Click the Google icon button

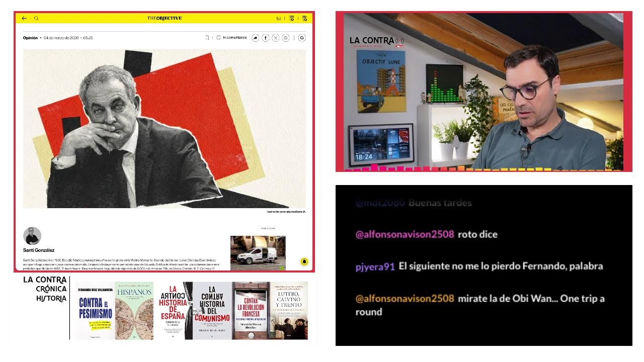(x=302, y=38)
